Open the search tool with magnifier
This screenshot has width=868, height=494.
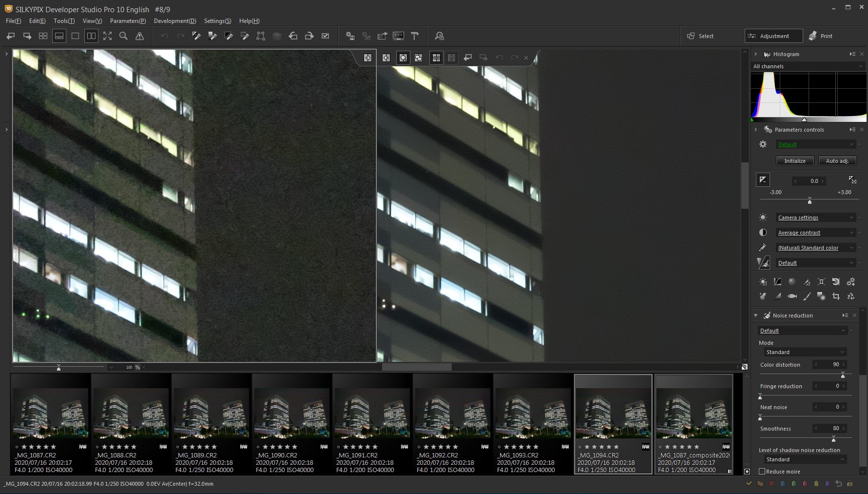click(440, 36)
